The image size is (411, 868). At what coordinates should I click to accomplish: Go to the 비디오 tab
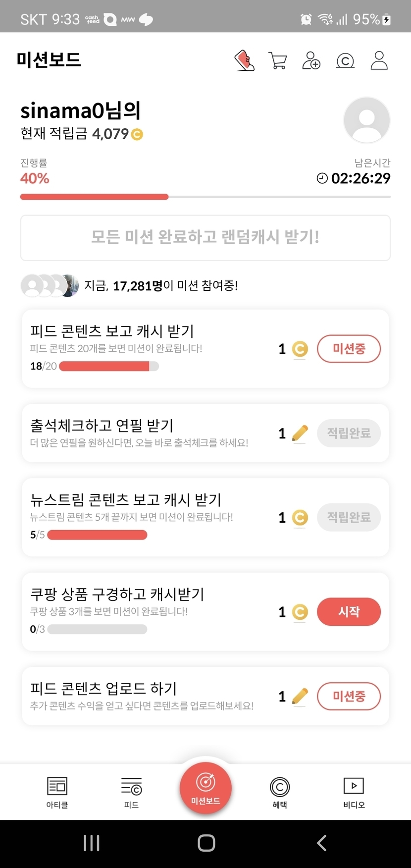(x=354, y=792)
